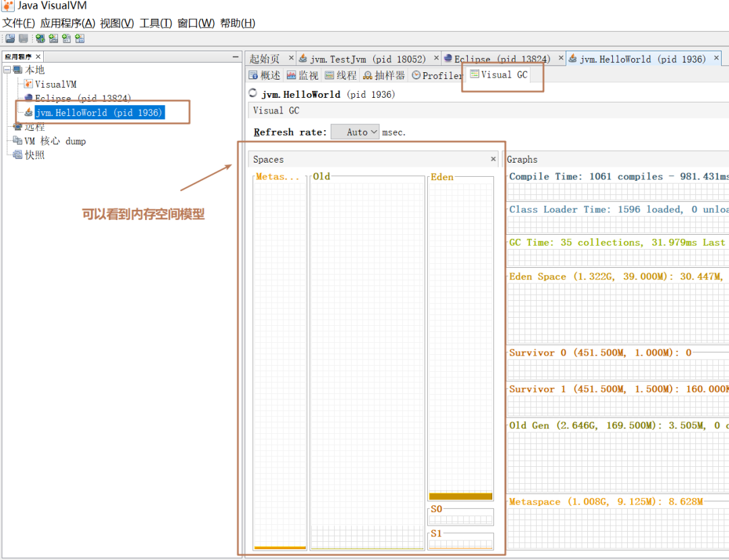Click the Class Loader Time graph label
This screenshot has width=729, height=560.
tap(619, 209)
